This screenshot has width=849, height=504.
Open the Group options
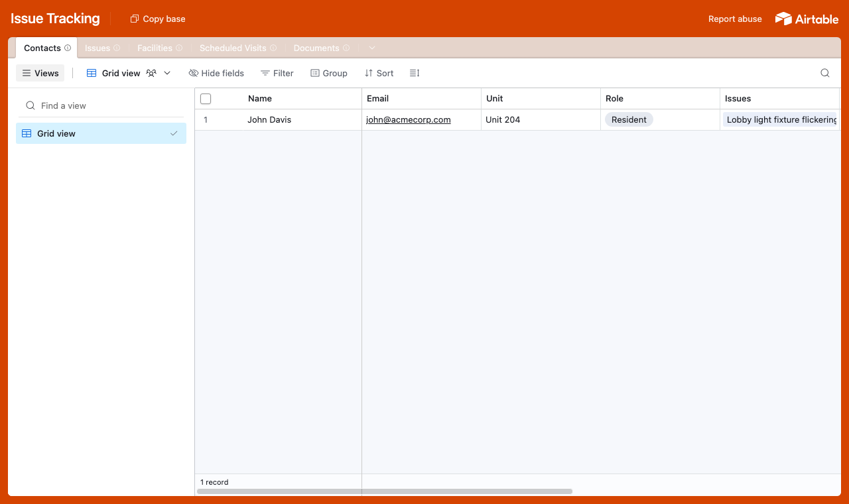click(x=329, y=73)
